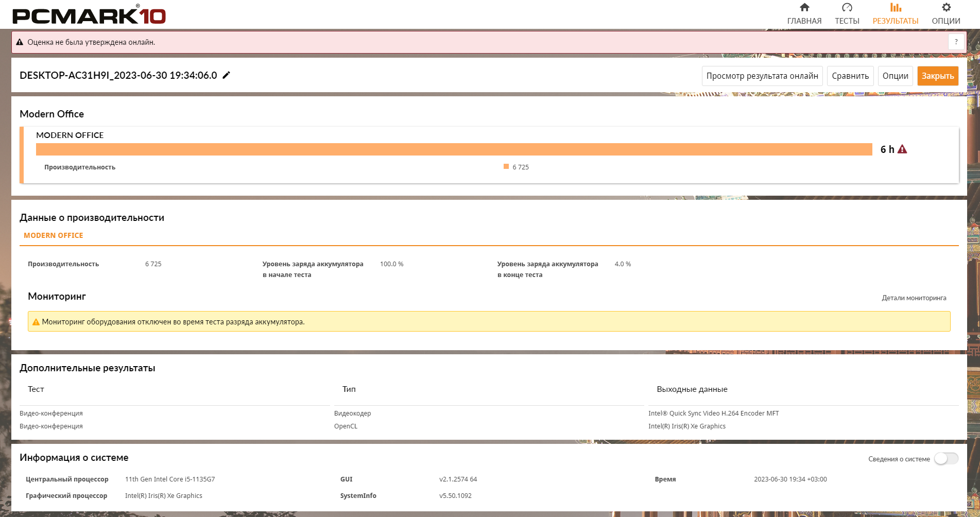Open the Опции button in result header
980x517 pixels.
click(x=895, y=76)
